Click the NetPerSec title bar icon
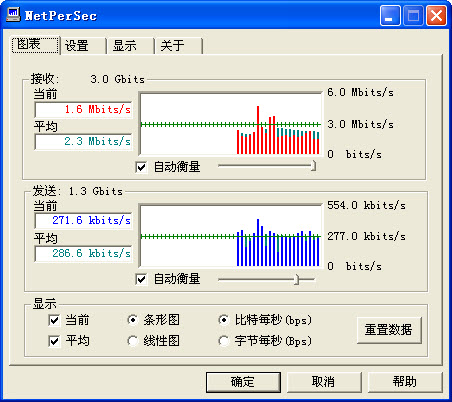The image size is (452, 402). [x=13, y=15]
